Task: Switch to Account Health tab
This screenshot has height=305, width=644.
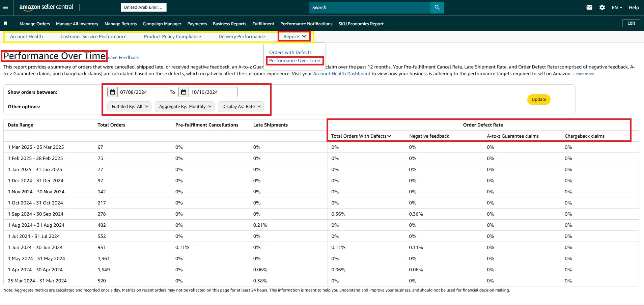Action: pyautogui.click(x=26, y=36)
